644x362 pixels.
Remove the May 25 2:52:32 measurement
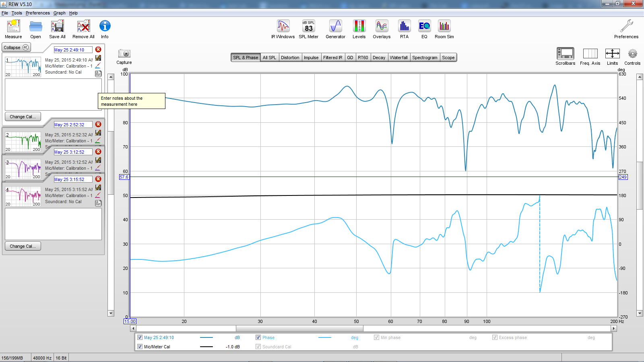[x=98, y=124]
